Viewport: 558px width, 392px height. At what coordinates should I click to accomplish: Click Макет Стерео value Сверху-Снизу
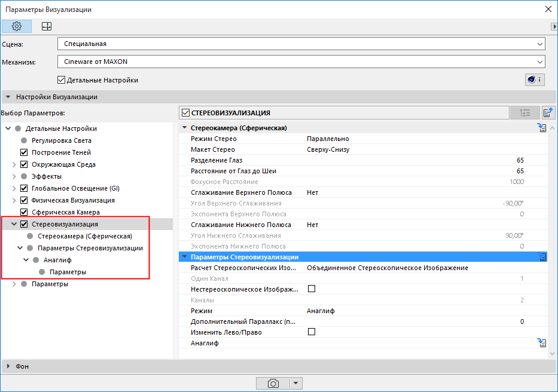coord(328,149)
